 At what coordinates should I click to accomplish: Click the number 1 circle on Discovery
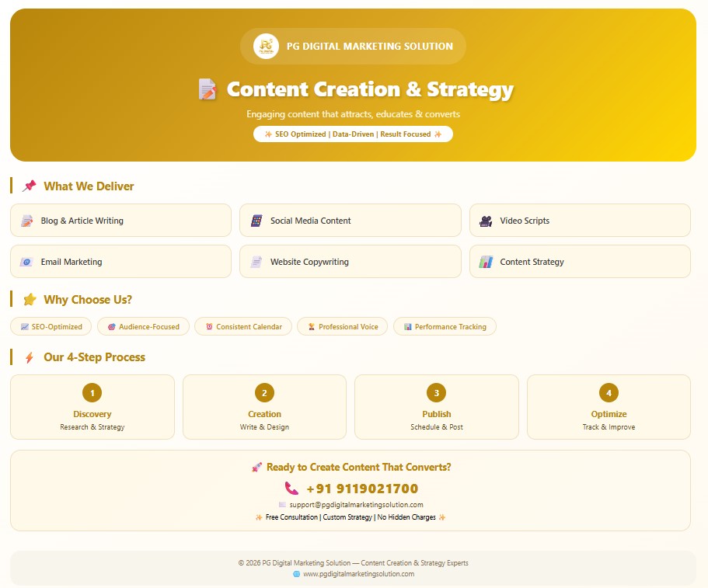92,392
